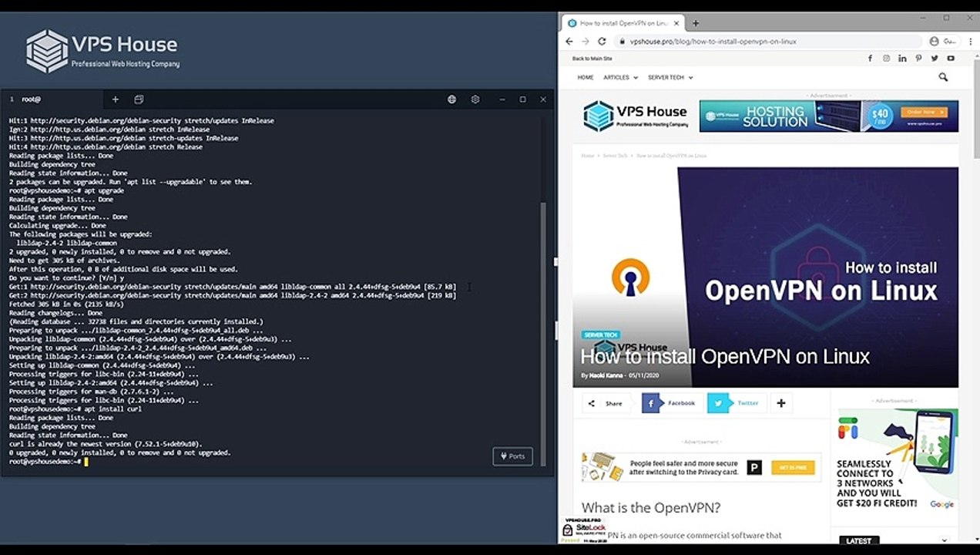
Task: Click article title 'How to install OpenVPN on Linux'
Action: click(x=725, y=357)
